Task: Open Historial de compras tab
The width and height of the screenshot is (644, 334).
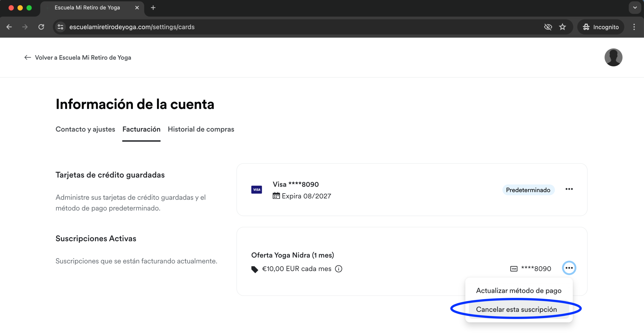Action: point(201,129)
